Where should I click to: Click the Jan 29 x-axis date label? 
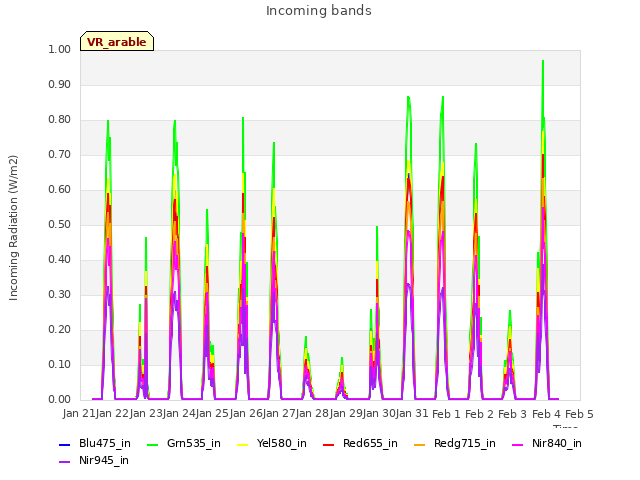346,414
